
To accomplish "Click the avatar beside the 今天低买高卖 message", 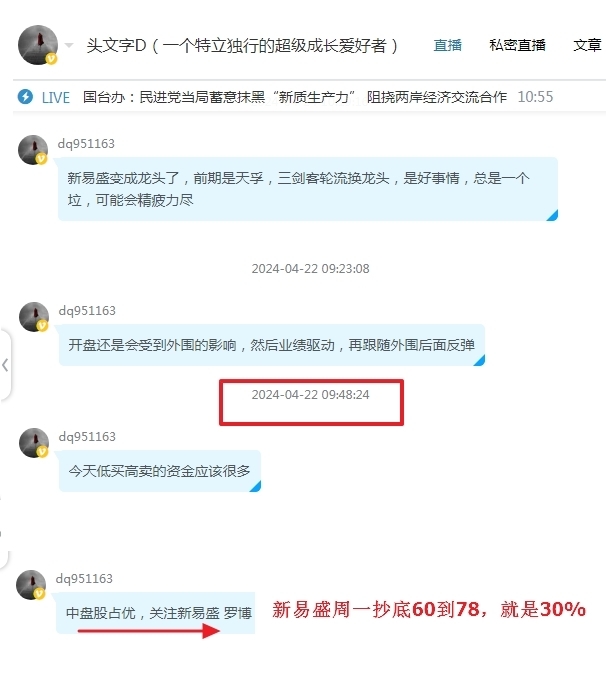I will 34,443.
